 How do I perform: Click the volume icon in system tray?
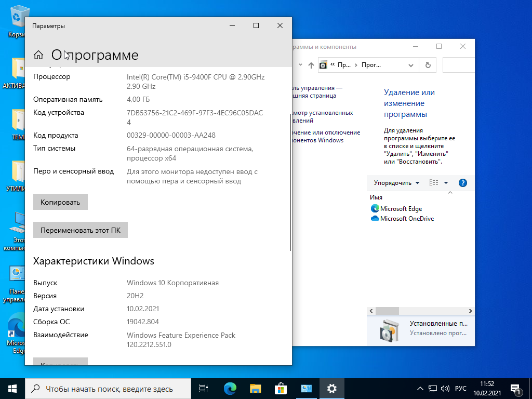[445, 389]
